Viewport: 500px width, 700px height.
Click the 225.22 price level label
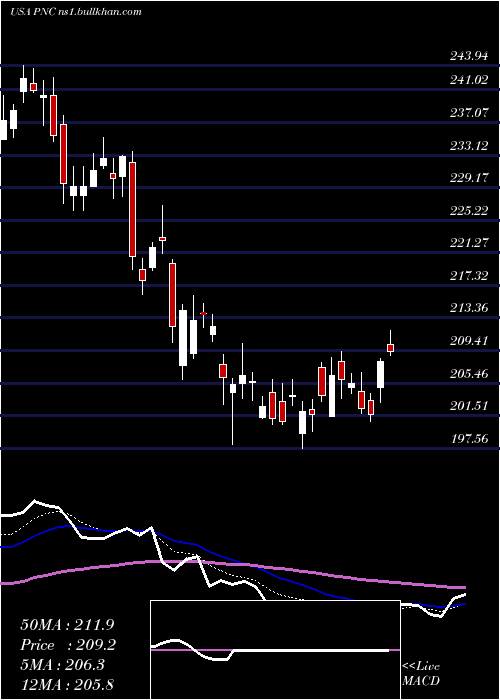pos(468,211)
